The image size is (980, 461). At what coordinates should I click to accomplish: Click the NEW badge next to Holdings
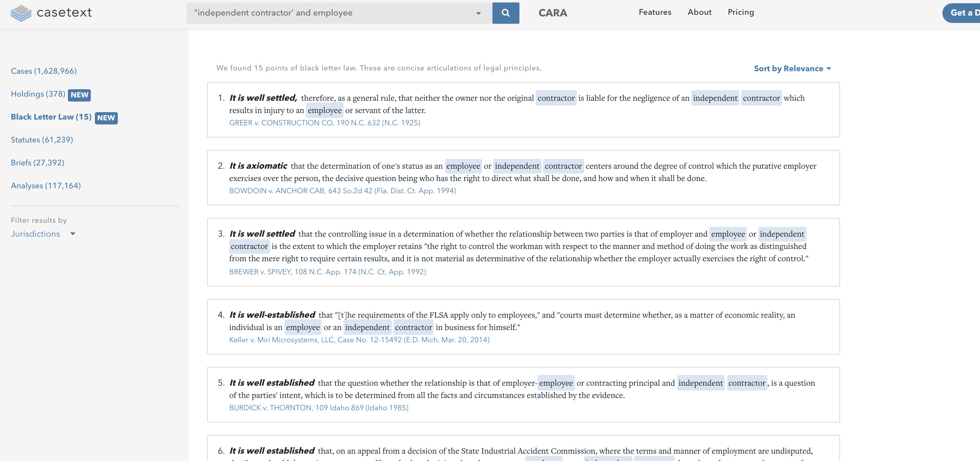[79, 95]
